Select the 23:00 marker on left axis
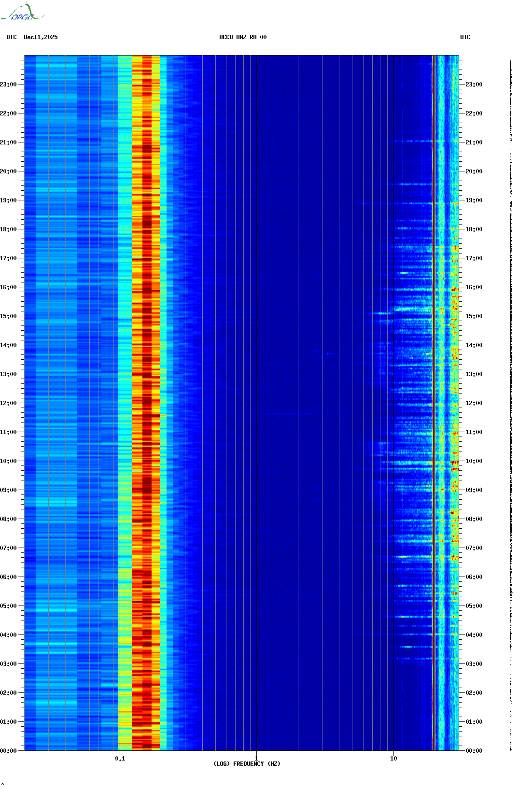Screen dimensions: 532x789 click(x=8, y=85)
